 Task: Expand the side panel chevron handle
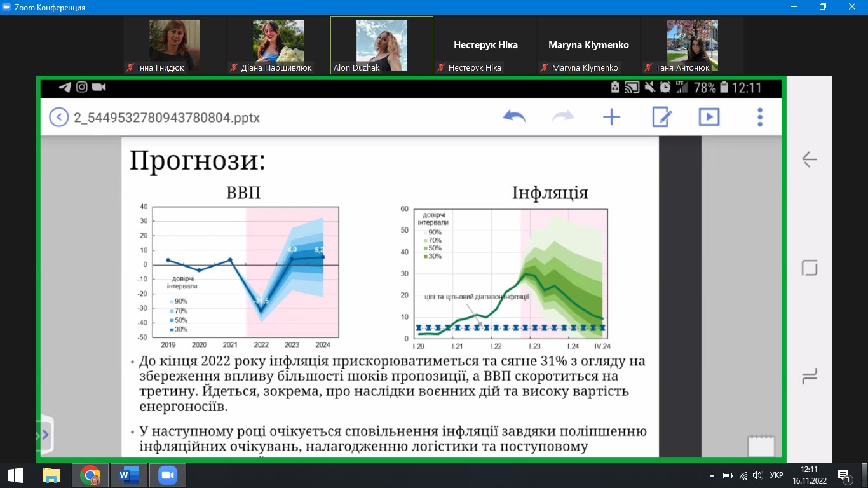point(44,435)
